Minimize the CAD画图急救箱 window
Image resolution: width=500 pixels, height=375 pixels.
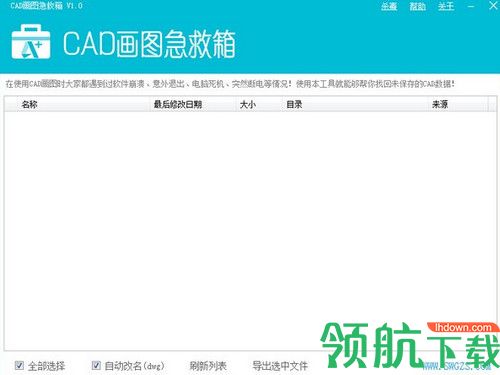point(471,6)
